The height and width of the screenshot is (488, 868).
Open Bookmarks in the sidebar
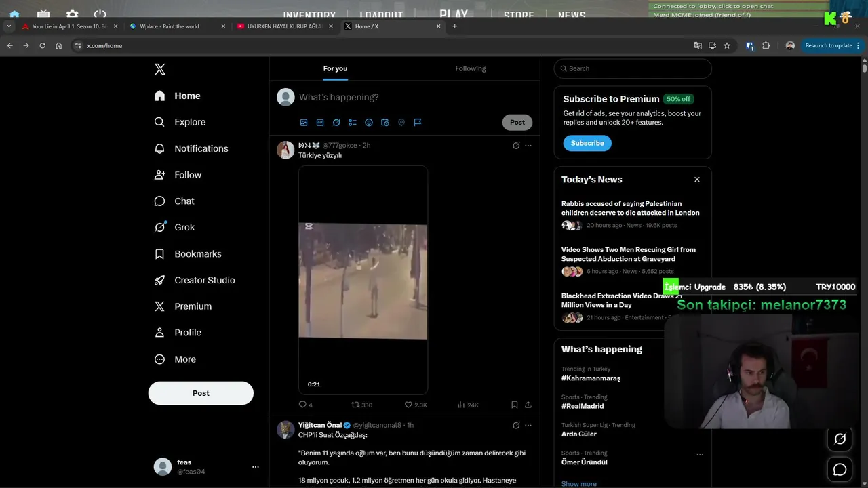pyautogui.click(x=188, y=253)
